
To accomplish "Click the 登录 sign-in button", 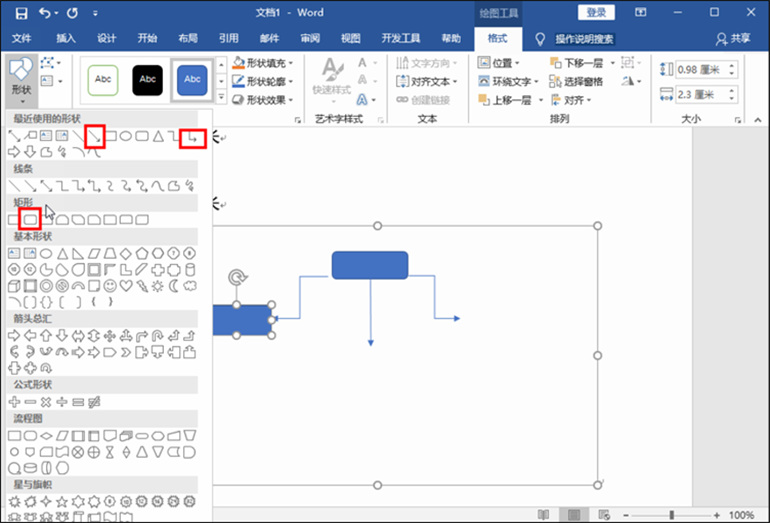I will point(596,12).
